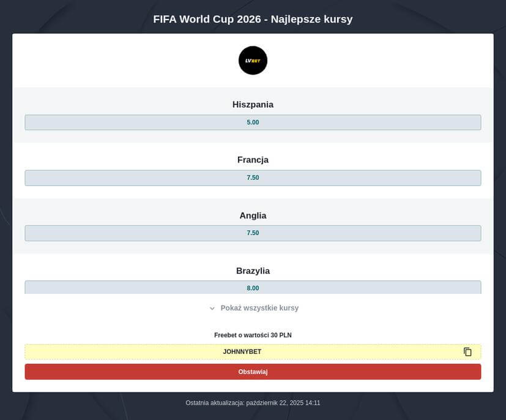The image size is (506, 420).
Task: Pick the 7.50 odds under Francja
Action: pyautogui.click(x=253, y=178)
